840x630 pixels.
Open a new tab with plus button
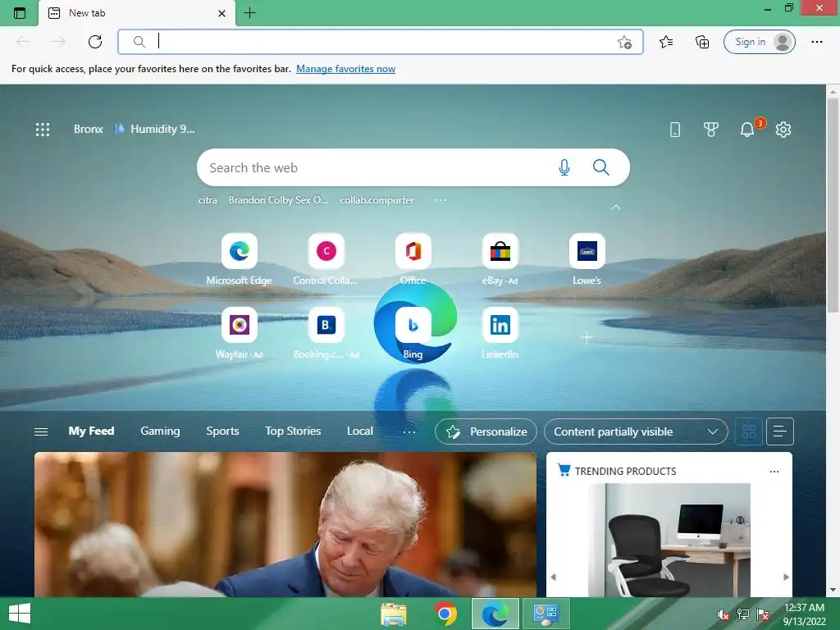tap(249, 13)
